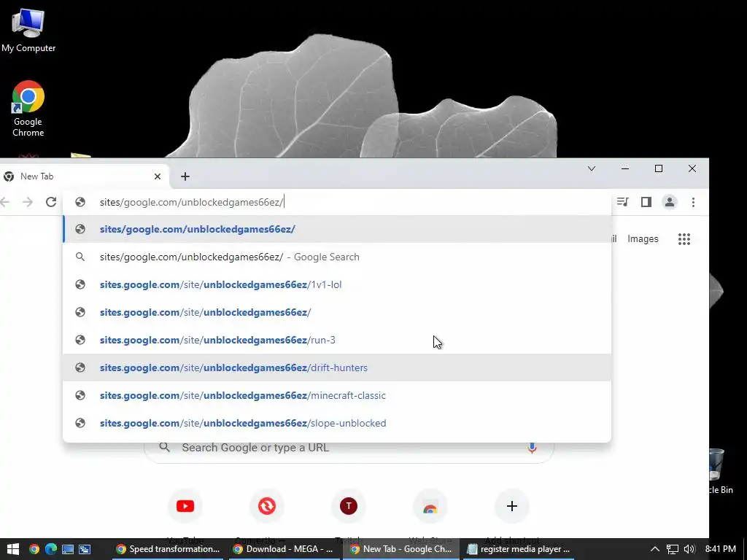Click the address bar text field
The image size is (747, 560).
point(336,202)
